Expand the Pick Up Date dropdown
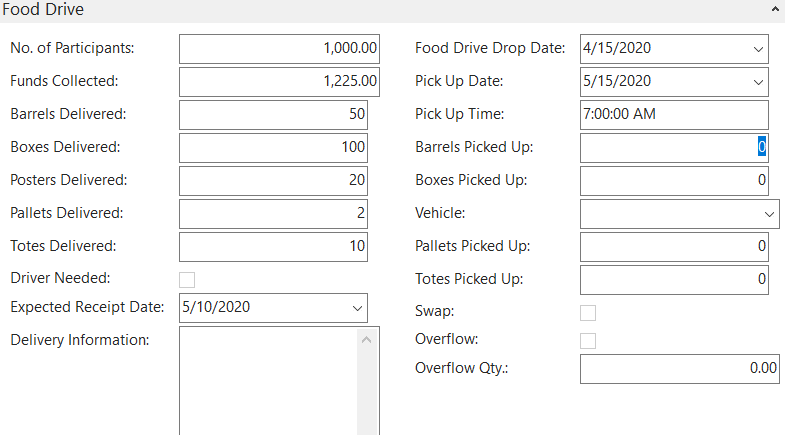Viewport: 785px width, 435px height. [x=755, y=81]
